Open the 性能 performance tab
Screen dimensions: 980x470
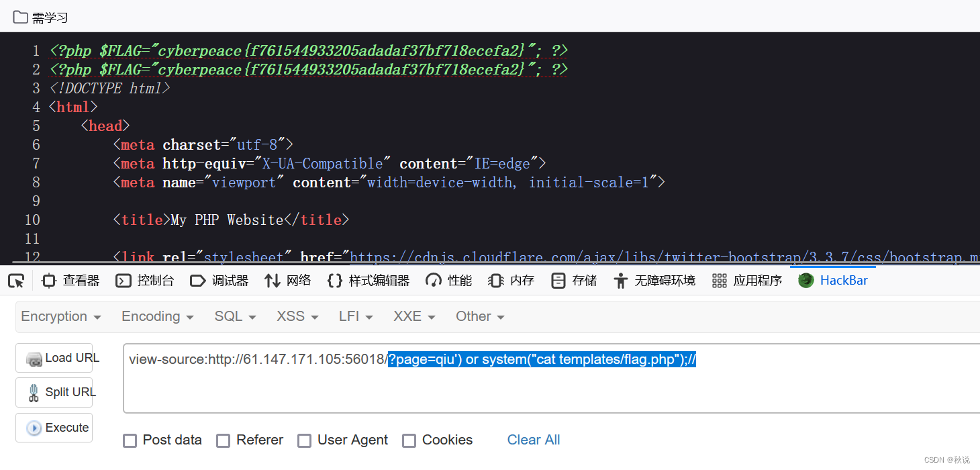pos(449,281)
